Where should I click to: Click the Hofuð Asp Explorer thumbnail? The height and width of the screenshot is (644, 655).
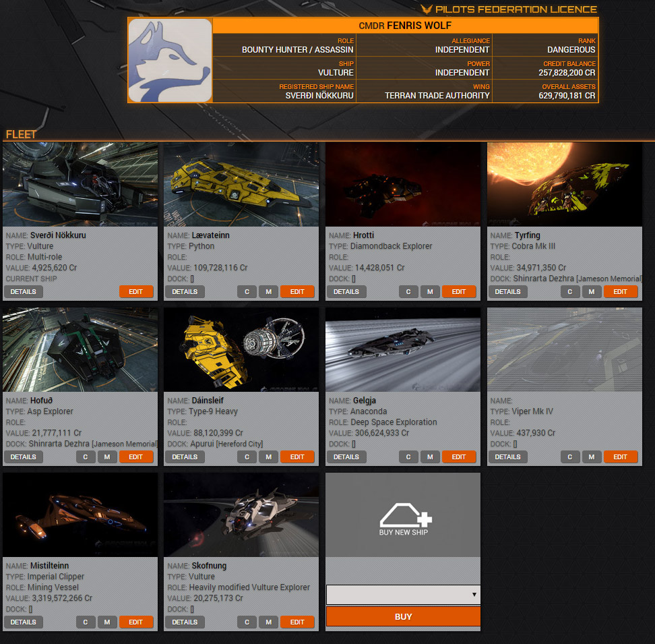(80, 350)
